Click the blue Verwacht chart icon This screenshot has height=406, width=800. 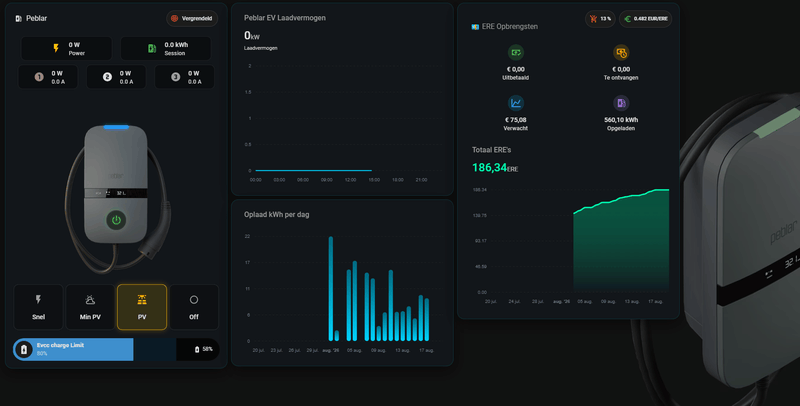click(x=516, y=103)
